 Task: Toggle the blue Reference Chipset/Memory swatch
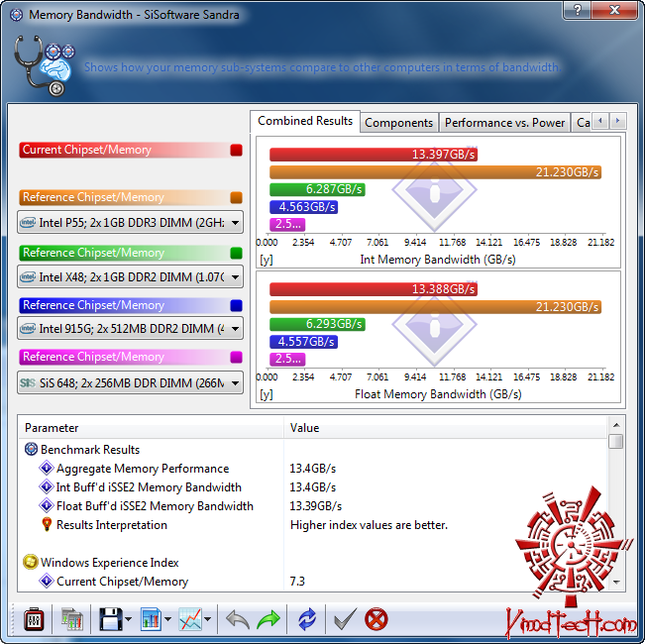[236, 305]
